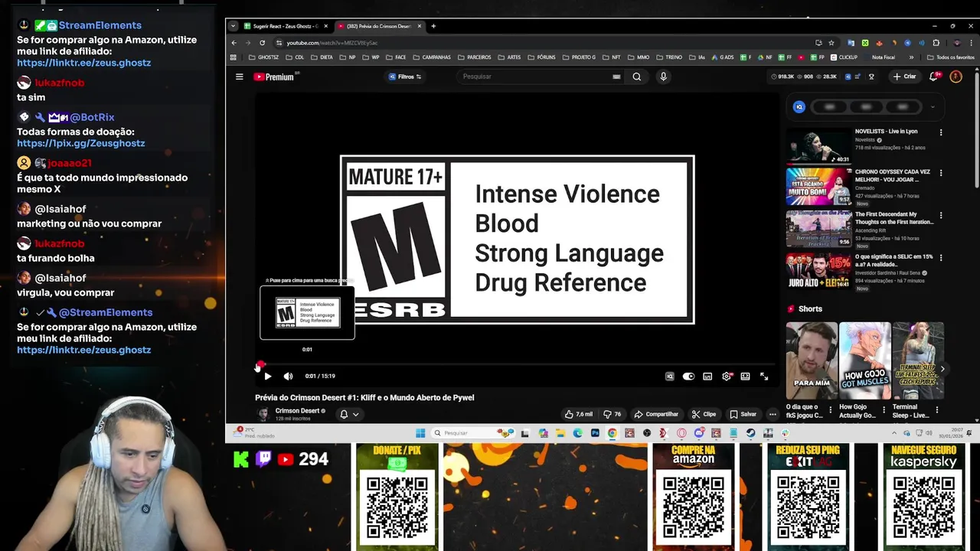Go back in the browser
Viewport: 980px width, 551px height.
(234, 43)
